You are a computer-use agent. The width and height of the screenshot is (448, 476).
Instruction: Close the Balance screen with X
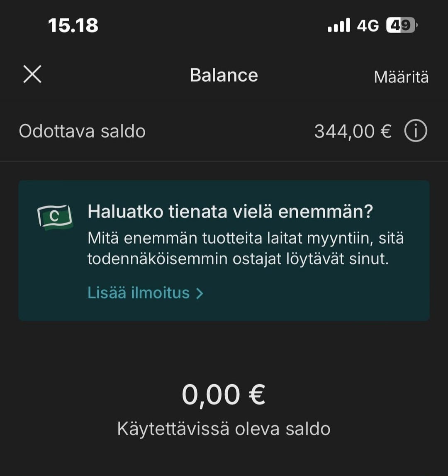[x=32, y=75]
